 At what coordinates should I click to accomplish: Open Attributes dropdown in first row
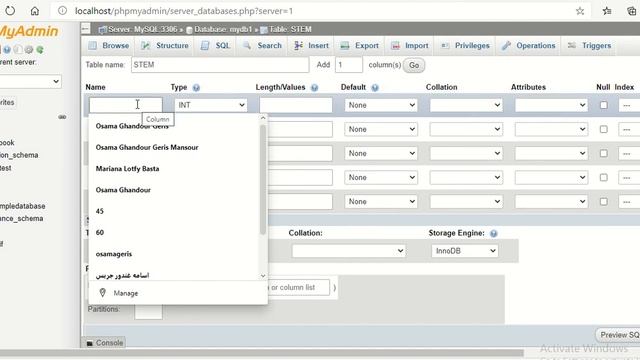pos(551,105)
